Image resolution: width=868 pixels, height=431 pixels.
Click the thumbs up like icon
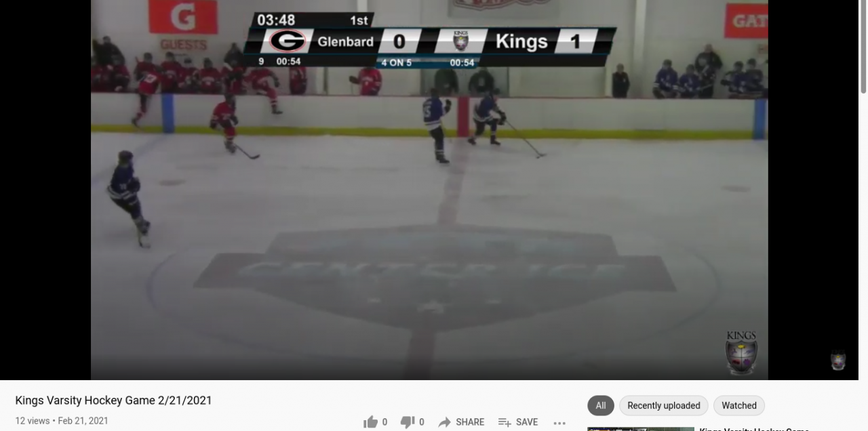(x=370, y=422)
